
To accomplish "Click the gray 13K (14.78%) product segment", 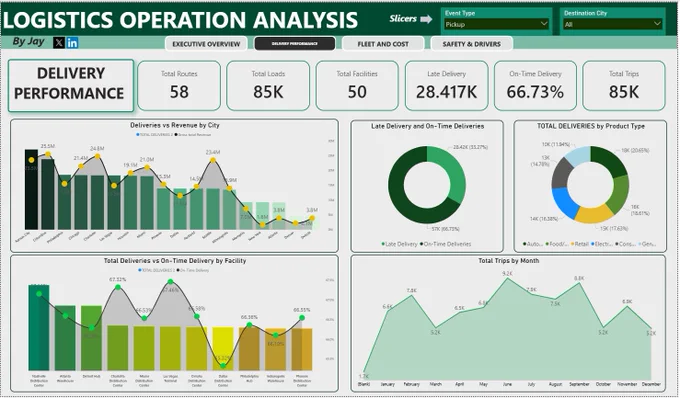I will coord(562,173).
